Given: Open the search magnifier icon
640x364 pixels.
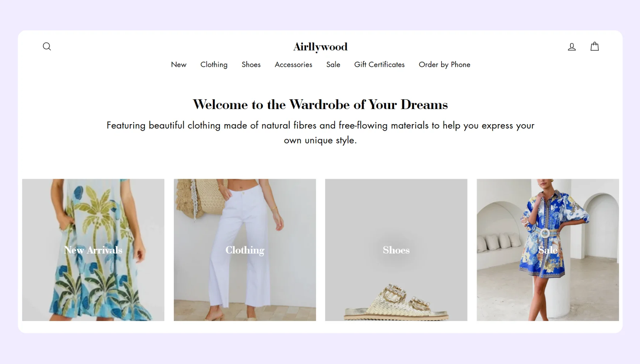Looking at the screenshot, I should (x=47, y=47).
